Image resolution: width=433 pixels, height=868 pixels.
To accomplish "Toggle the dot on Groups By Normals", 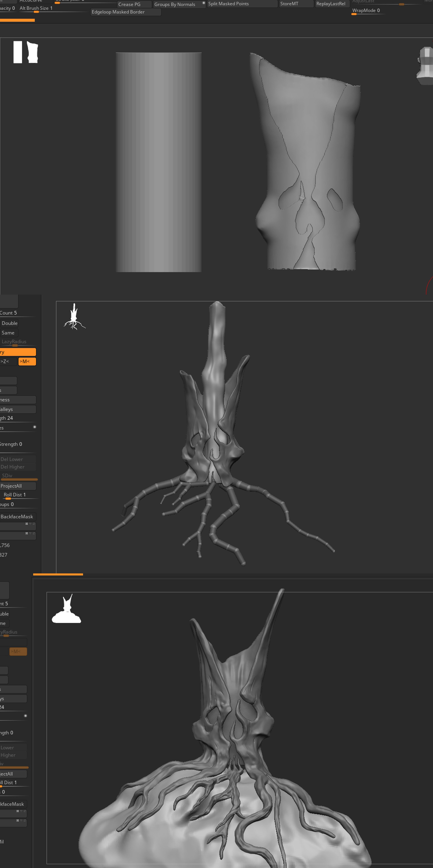I will [203, 3].
